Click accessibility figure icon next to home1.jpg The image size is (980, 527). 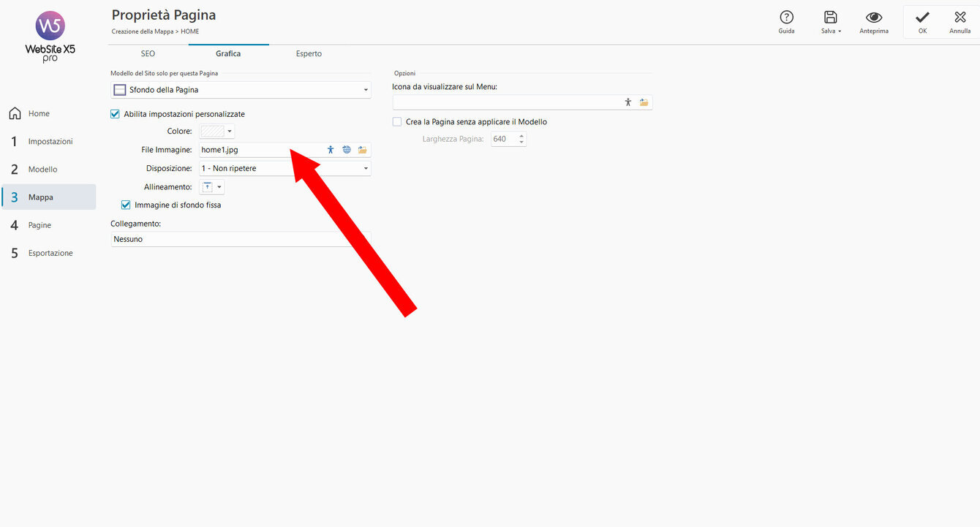tap(331, 150)
